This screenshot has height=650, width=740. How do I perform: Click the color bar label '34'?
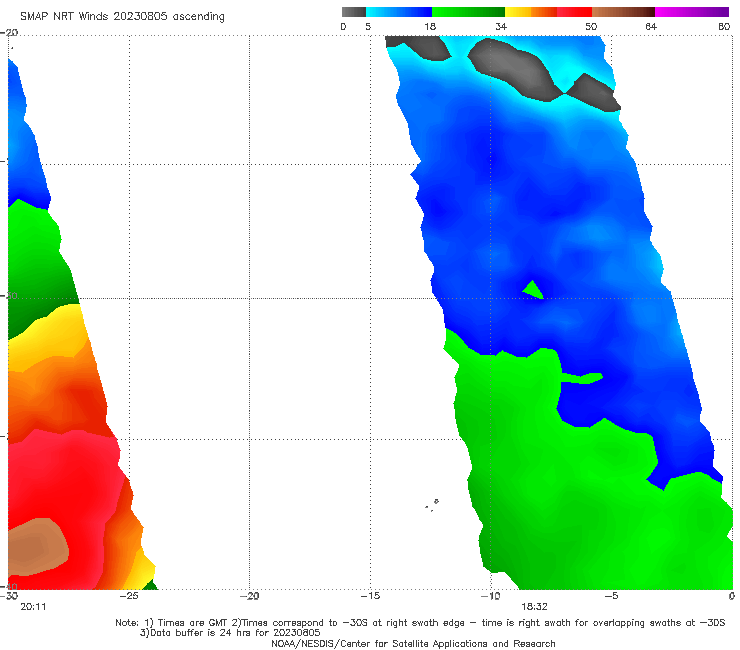click(501, 26)
